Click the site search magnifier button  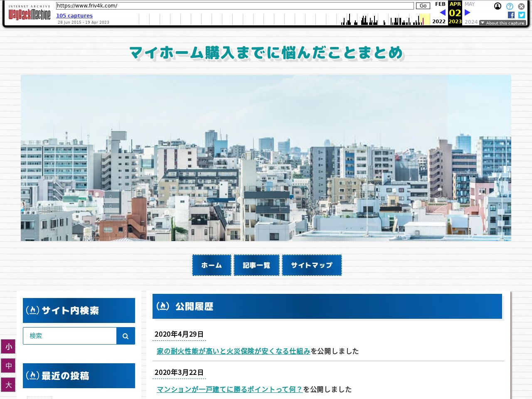point(126,336)
